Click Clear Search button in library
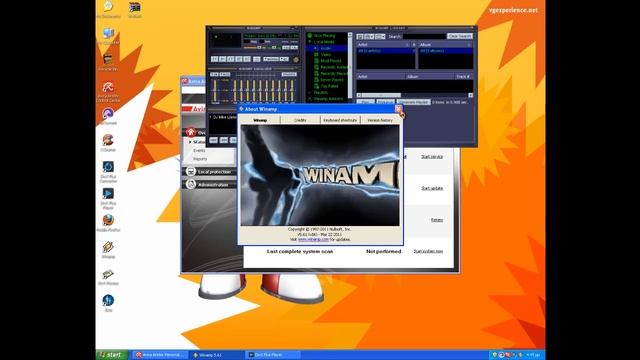This screenshot has height=360, width=640. [x=460, y=36]
